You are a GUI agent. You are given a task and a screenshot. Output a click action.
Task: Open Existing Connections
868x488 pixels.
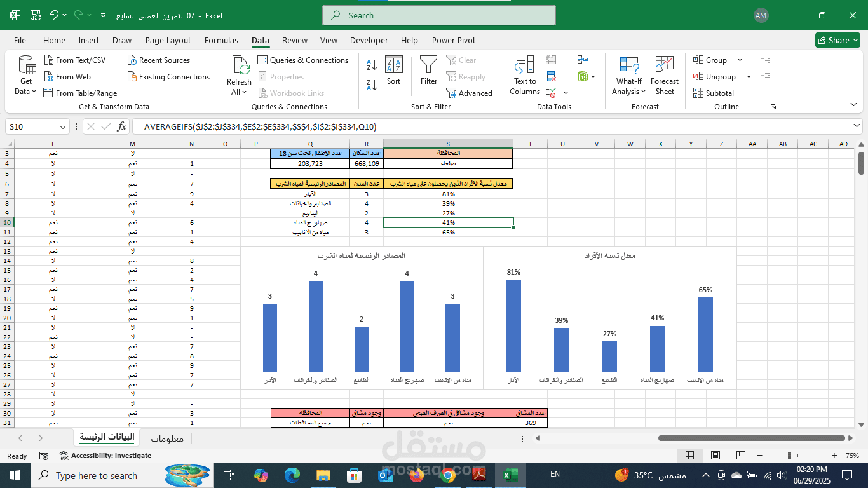[x=168, y=77]
